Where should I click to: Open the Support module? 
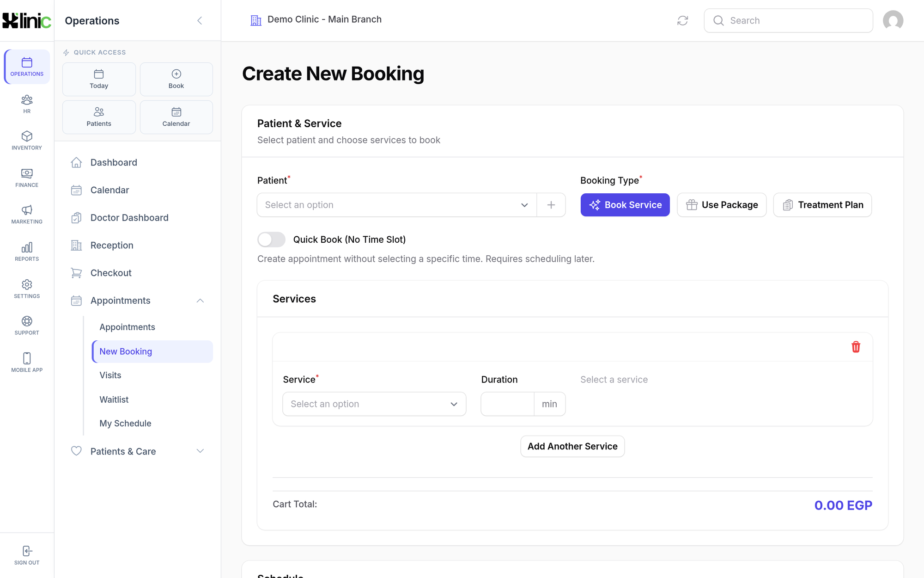[x=27, y=326]
